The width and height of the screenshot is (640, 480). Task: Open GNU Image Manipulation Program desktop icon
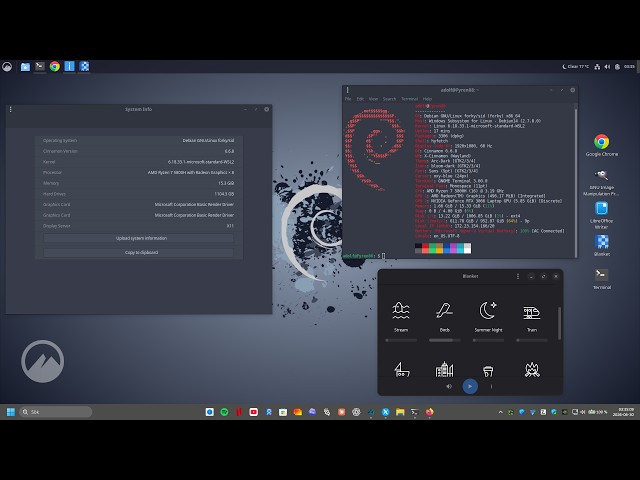601,183
